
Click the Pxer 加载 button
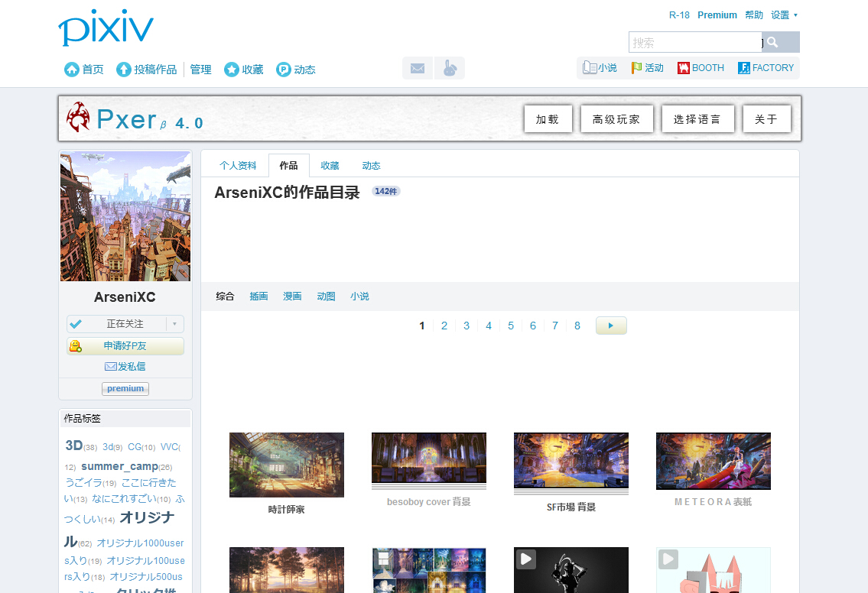[x=548, y=119]
